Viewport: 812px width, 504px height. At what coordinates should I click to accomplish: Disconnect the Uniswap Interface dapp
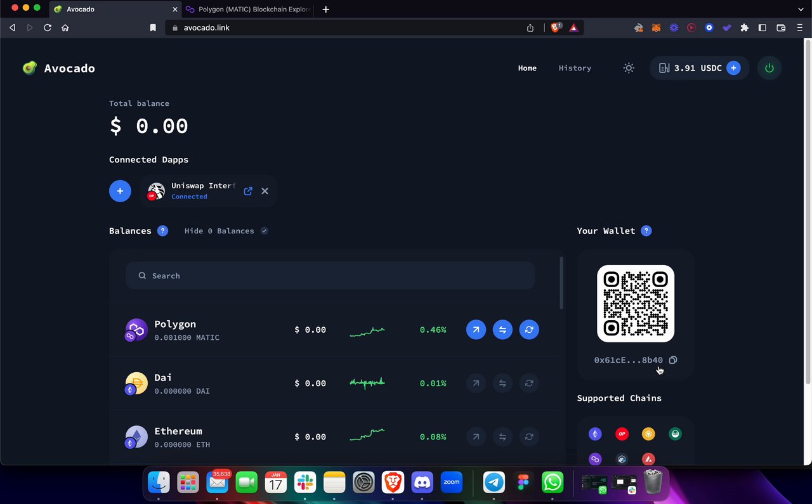[265, 191]
